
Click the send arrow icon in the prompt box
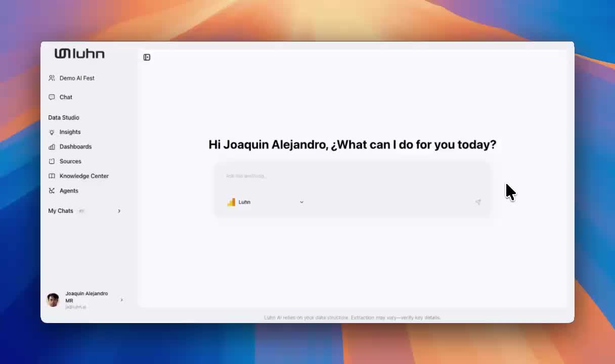(x=478, y=202)
